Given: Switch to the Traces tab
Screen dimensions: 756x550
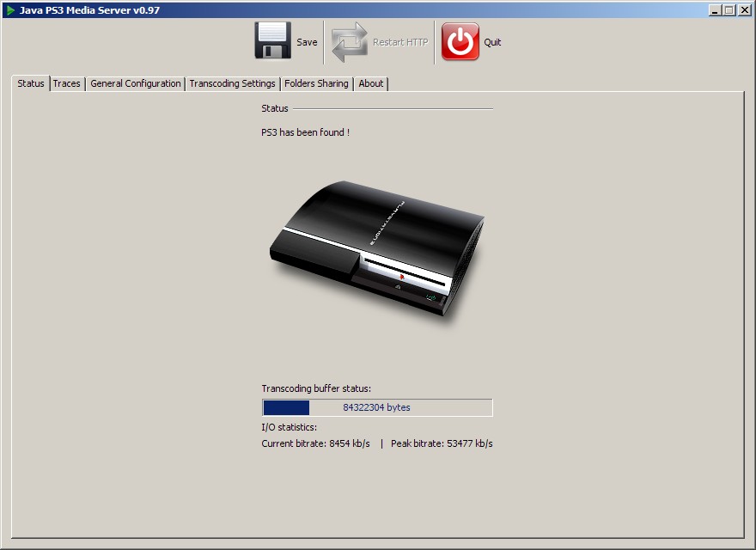Looking at the screenshot, I should pyautogui.click(x=66, y=83).
